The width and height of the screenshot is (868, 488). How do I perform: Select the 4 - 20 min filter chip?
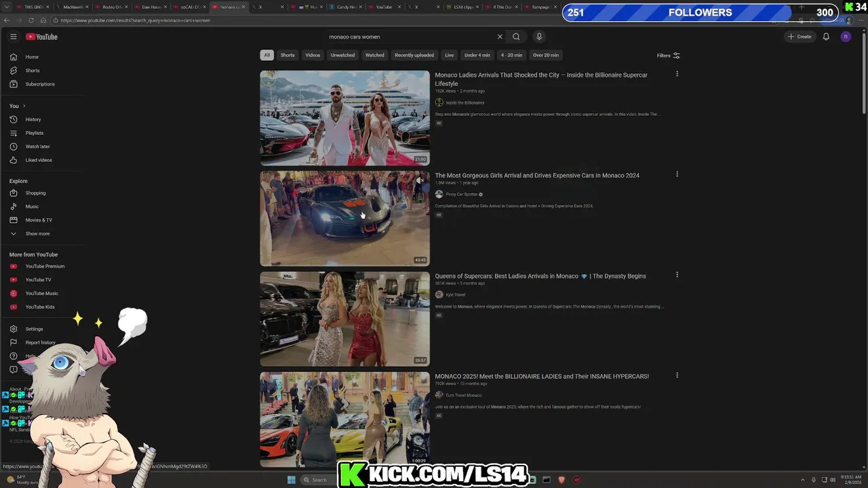click(511, 55)
